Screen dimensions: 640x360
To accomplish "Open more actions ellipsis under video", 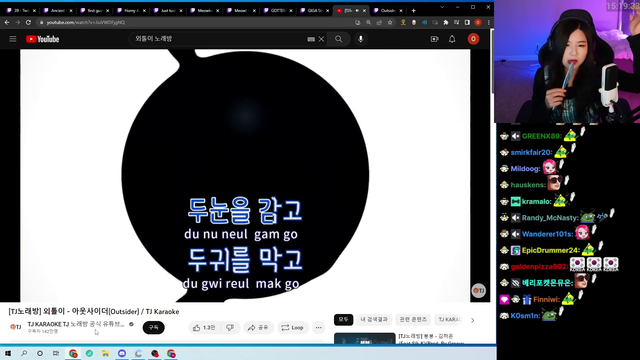I will [x=318, y=327].
